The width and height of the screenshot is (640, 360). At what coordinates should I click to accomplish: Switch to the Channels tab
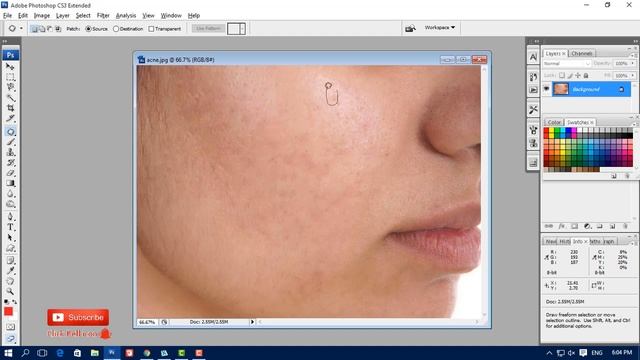click(x=582, y=53)
